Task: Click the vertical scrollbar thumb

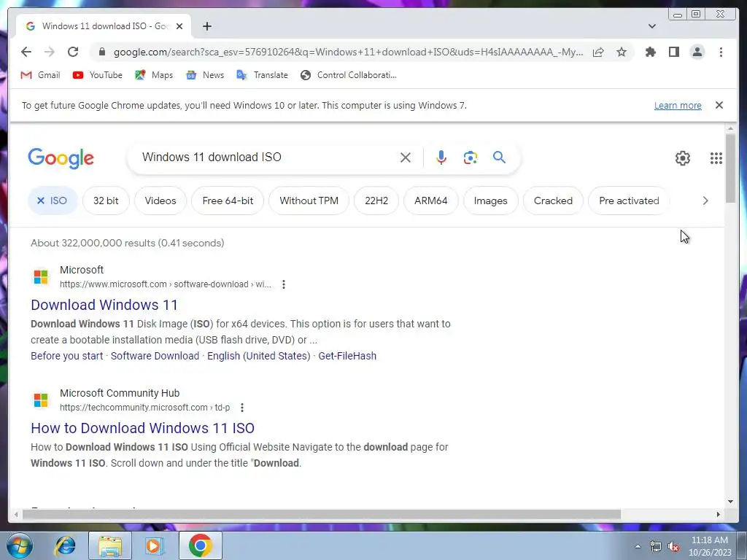Action: pyautogui.click(x=730, y=168)
